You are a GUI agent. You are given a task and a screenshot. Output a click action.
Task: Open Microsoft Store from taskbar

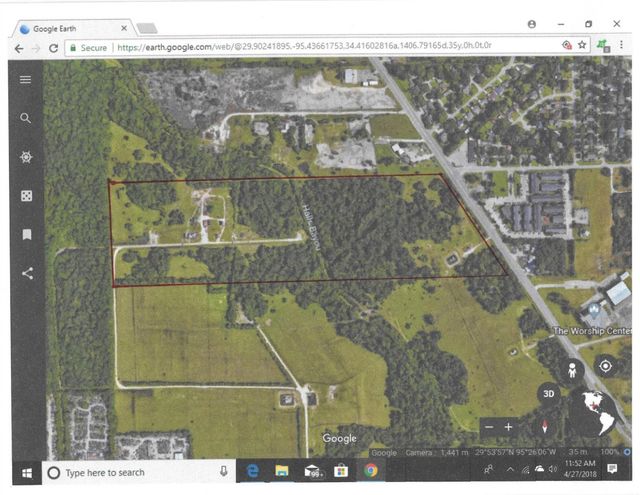tap(341, 471)
